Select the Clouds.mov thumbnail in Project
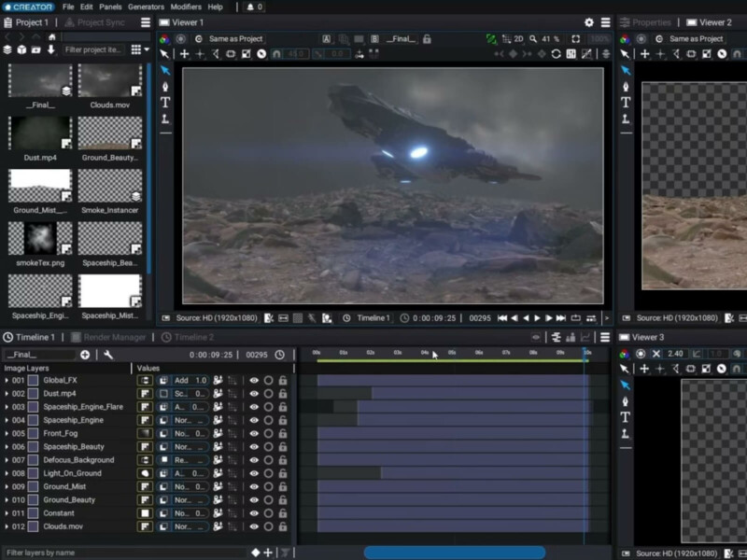Viewport: 747px width, 560px height. pos(110,81)
